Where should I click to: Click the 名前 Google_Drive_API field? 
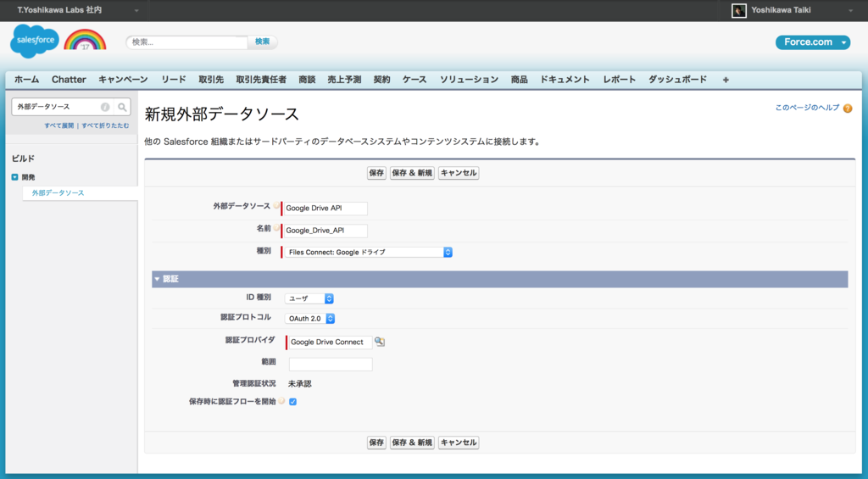coord(325,231)
